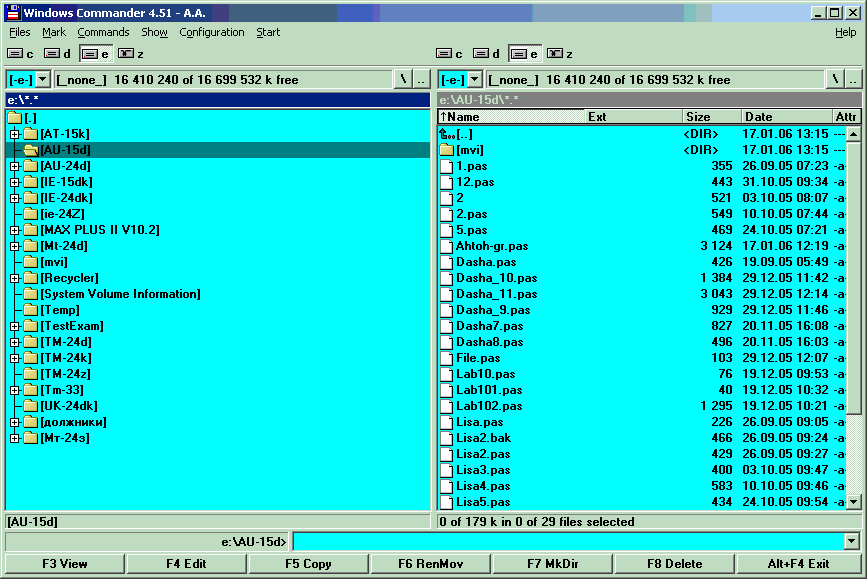
Task: Click the F3 View button
Action: coord(65,564)
